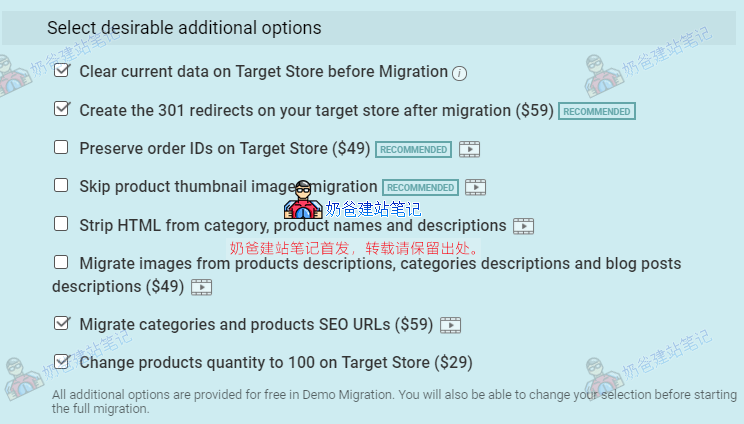
Task: Click the Change products quantity label text
Action: click(x=276, y=363)
